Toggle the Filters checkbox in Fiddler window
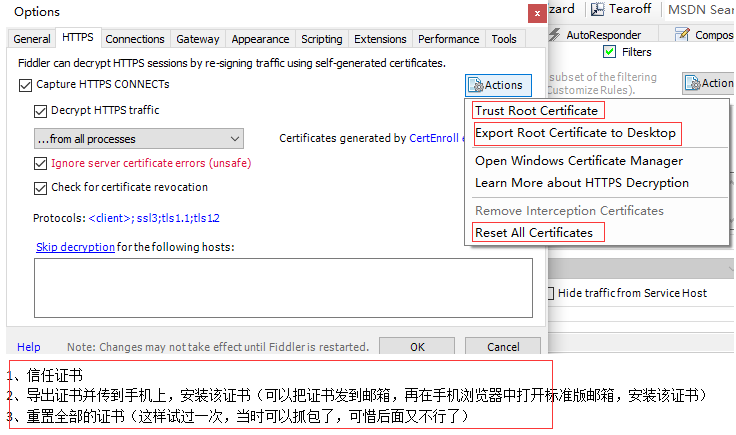736x435 pixels. [x=609, y=52]
